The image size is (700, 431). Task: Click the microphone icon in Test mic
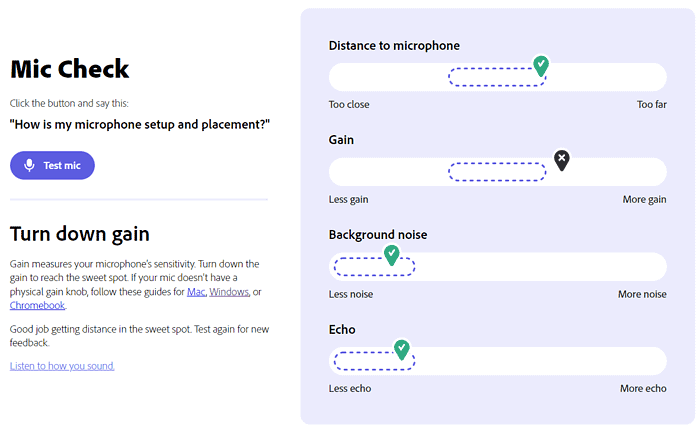click(30, 166)
